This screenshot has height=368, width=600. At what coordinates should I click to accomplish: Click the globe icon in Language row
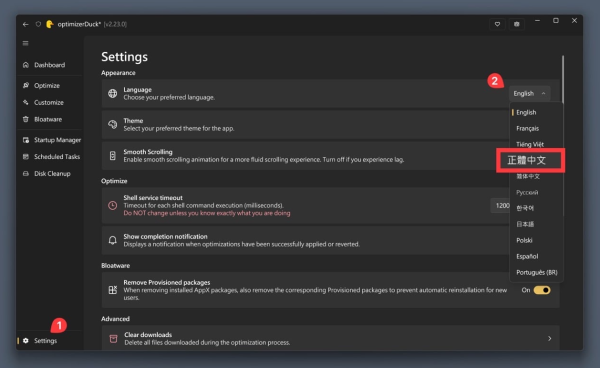click(112, 93)
